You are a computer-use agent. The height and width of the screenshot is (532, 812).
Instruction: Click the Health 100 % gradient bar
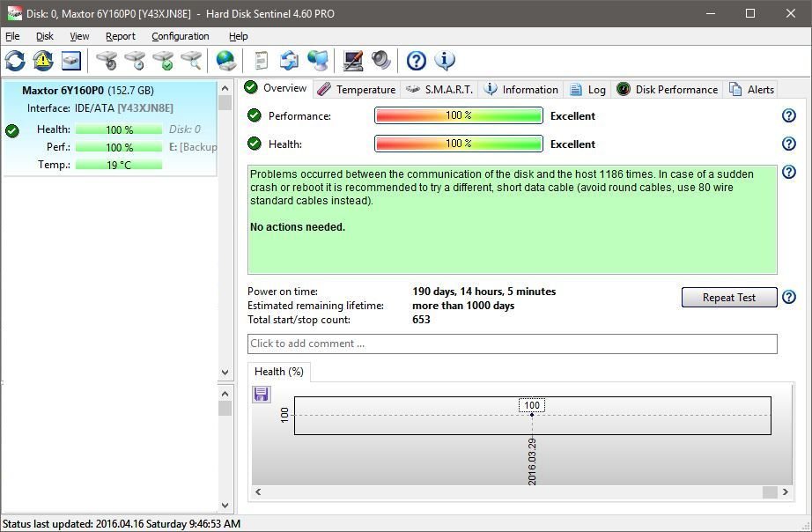(x=459, y=144)
